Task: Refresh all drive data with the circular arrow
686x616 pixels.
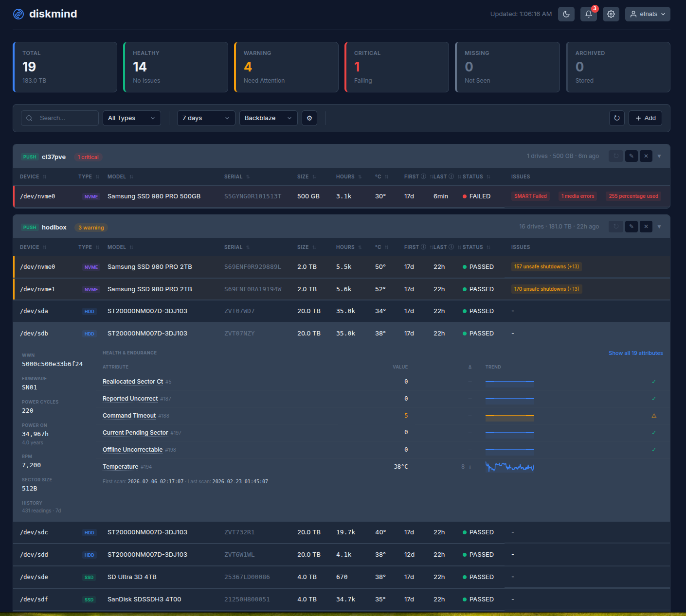Action: tap(616, 118)
